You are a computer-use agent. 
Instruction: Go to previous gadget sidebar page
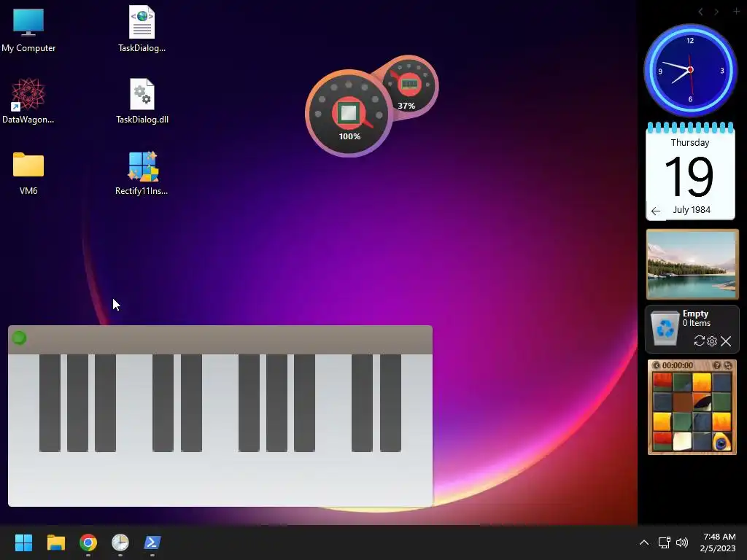[x=700, y=12]
